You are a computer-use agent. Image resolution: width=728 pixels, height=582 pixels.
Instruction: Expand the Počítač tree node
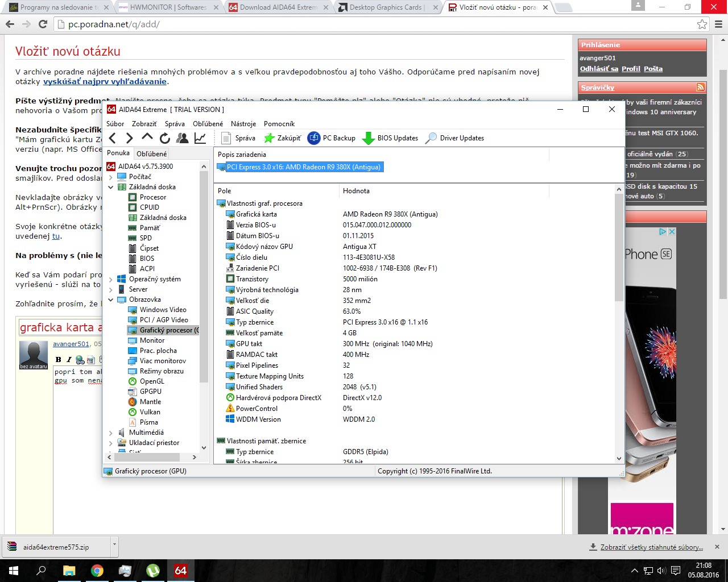[111, 177]
